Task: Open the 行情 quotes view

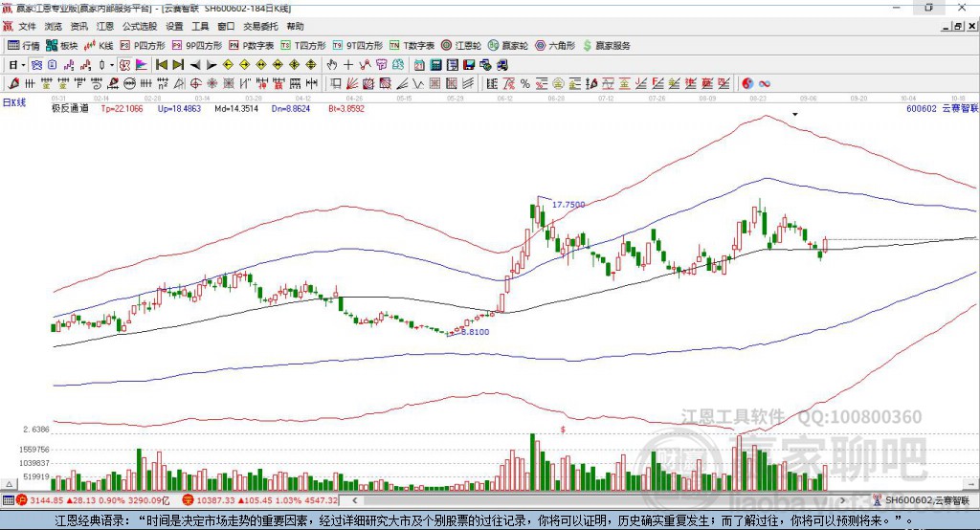Action: coord(24,46)
